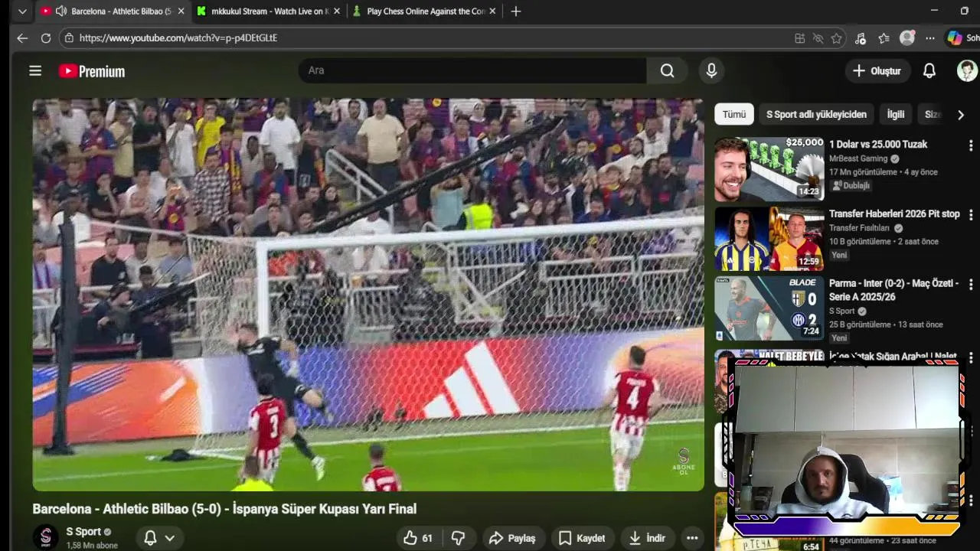Go back with browser back arrow
The height and width of the screenshot is (551, 980).
click(x=22, y=37)
